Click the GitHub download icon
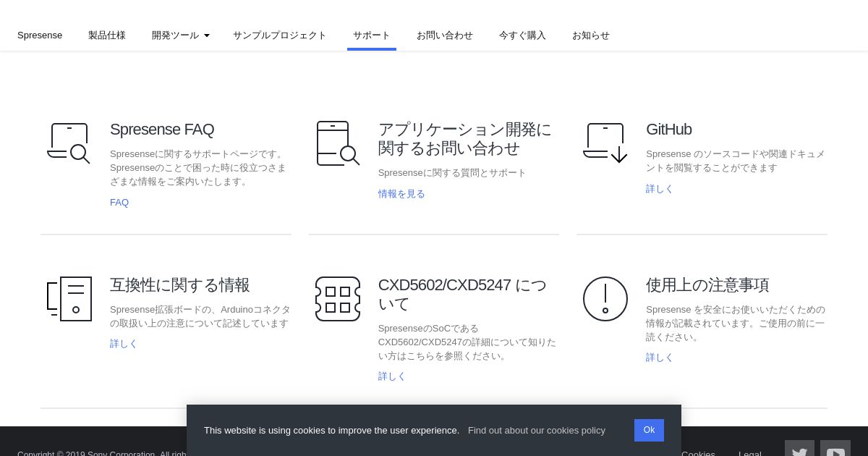868x456 pixels. [605, 143]
